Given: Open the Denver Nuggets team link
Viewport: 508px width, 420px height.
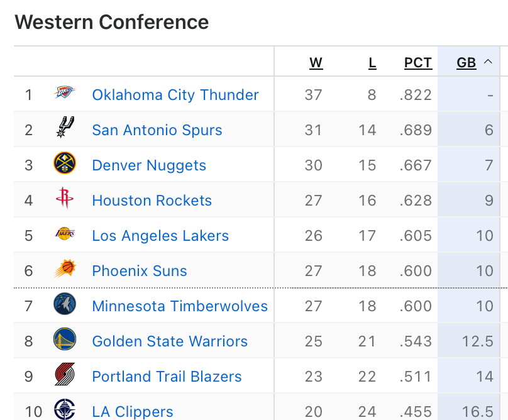Looking at the screenshot, I should [x=149, y=165].
